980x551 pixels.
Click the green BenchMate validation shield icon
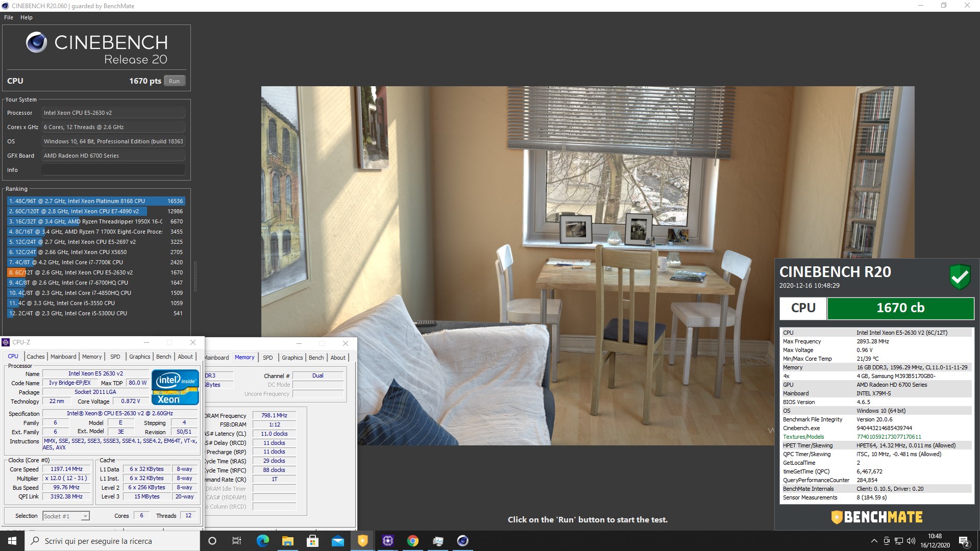(960, 277)
